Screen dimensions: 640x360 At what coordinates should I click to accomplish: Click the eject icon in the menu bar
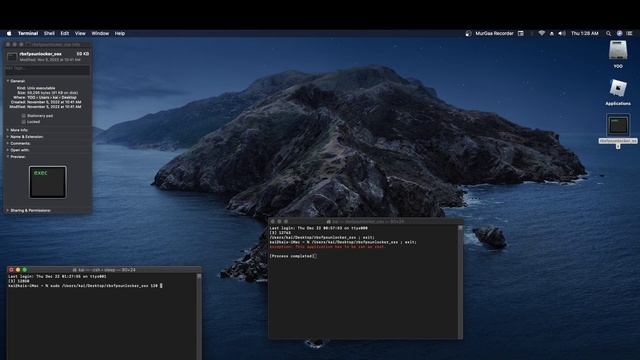pos(552,33)
